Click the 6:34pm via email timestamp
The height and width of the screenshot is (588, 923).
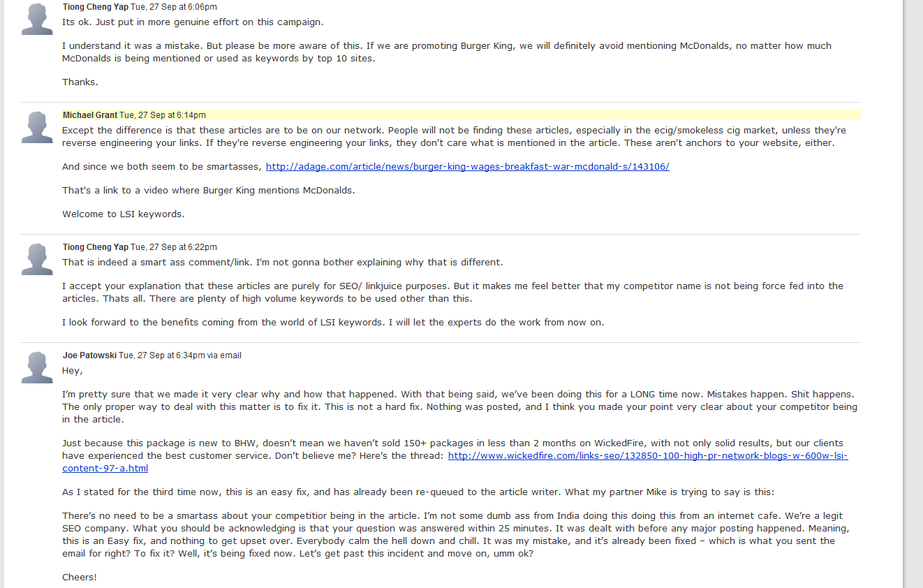(x=180, y=355)
